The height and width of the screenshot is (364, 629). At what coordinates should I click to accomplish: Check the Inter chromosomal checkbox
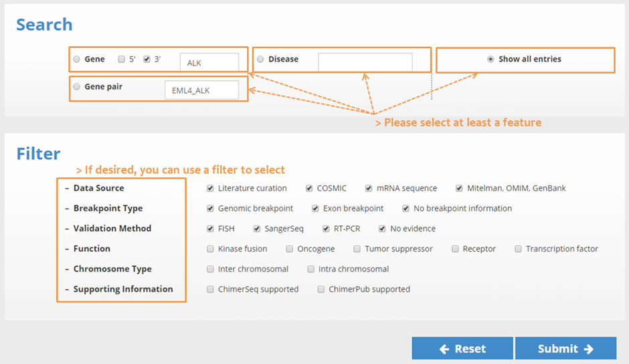click(210, 269)
